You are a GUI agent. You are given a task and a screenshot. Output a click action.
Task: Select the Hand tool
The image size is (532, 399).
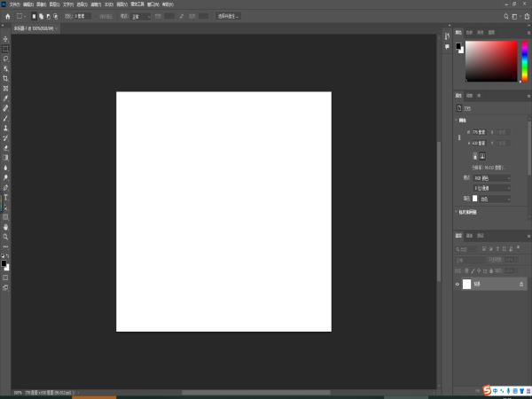(x=5, y=227)
